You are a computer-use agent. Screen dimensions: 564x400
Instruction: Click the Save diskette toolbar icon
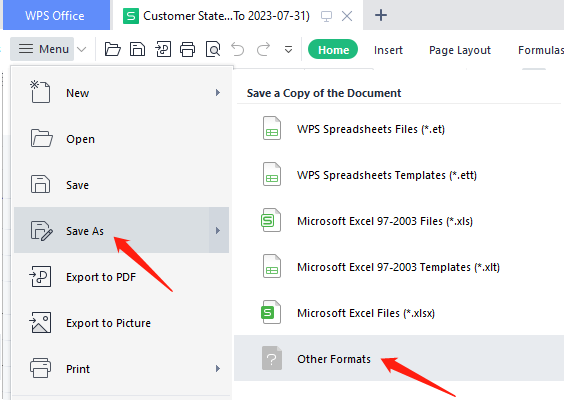(x=137, y=49)
